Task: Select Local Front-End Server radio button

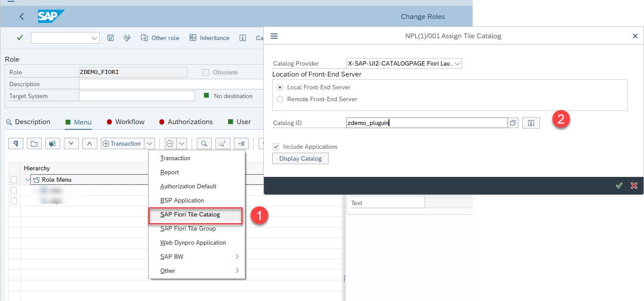Action: click(x=280, y=87)
